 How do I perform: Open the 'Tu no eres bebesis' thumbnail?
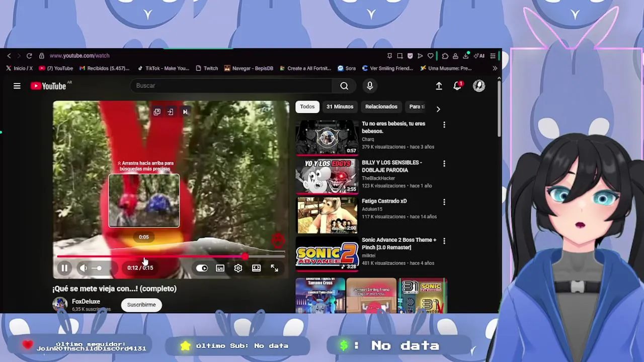pos(327,137)
